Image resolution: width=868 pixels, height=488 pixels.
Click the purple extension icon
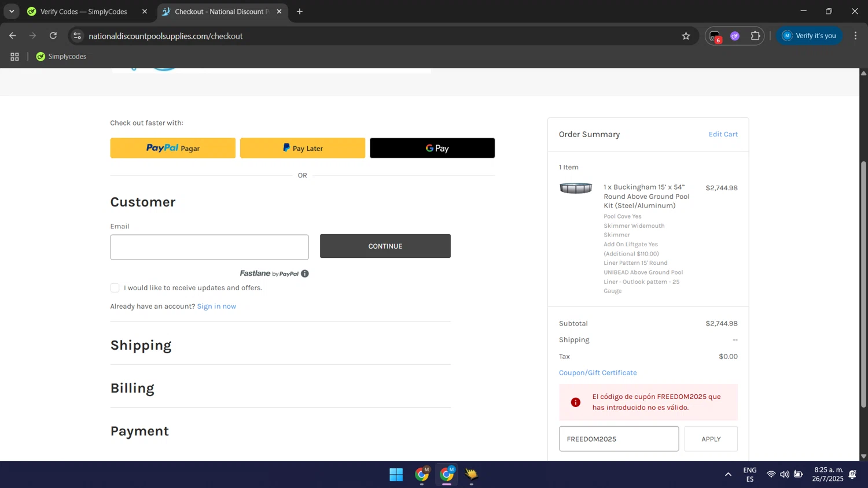point(735,36)
